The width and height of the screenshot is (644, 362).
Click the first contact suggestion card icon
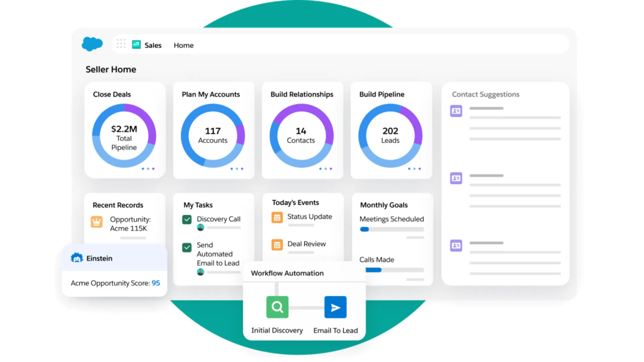tap(456, 111)
